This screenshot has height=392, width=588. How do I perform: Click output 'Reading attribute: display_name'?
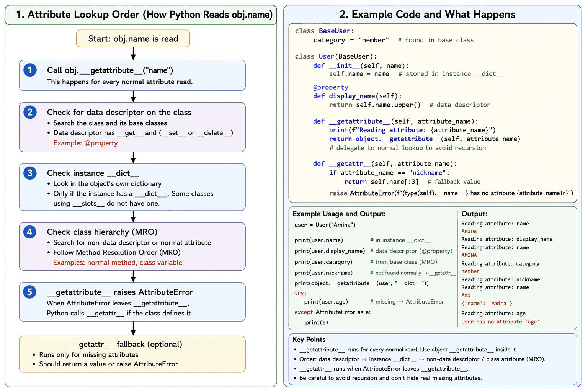point(507,239)
